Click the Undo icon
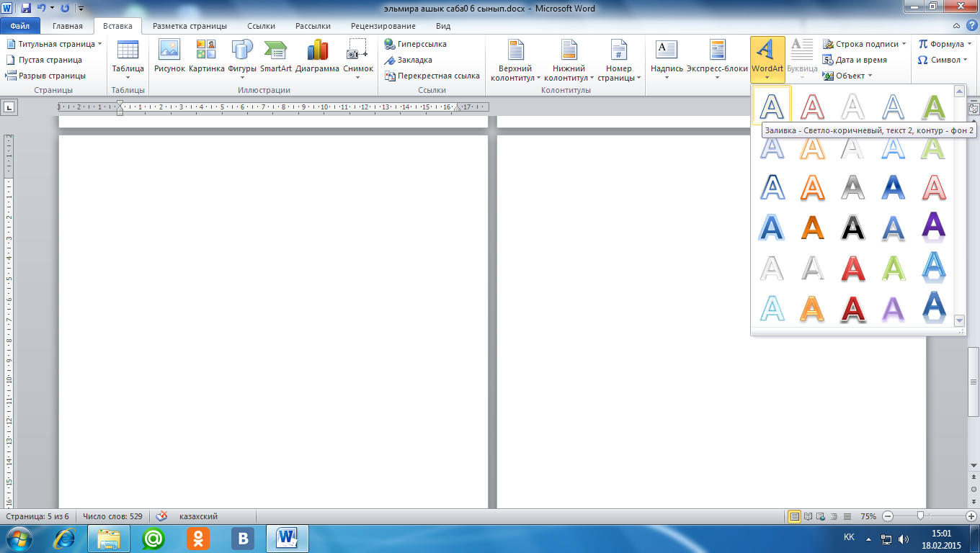This screenshot has height=553, width=980. [42, 9]
